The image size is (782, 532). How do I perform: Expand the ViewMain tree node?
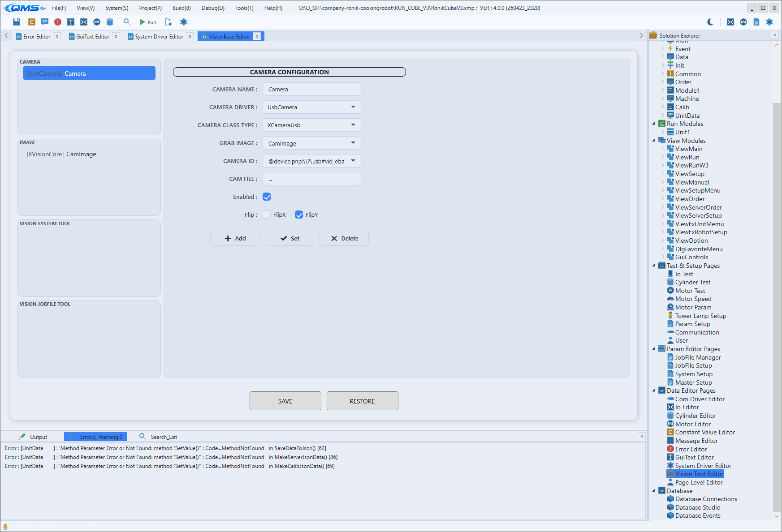pyautogui.click(x=663, y=149)
